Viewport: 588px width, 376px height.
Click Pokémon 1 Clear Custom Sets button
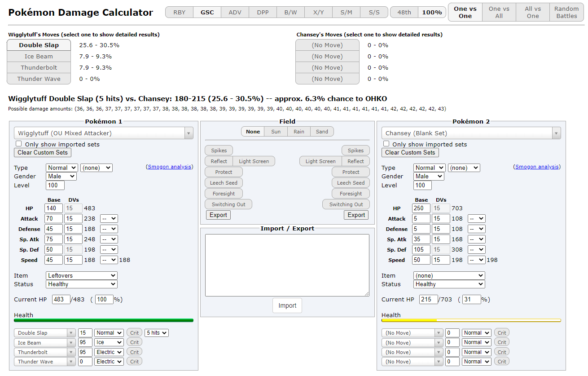[43, 152]
